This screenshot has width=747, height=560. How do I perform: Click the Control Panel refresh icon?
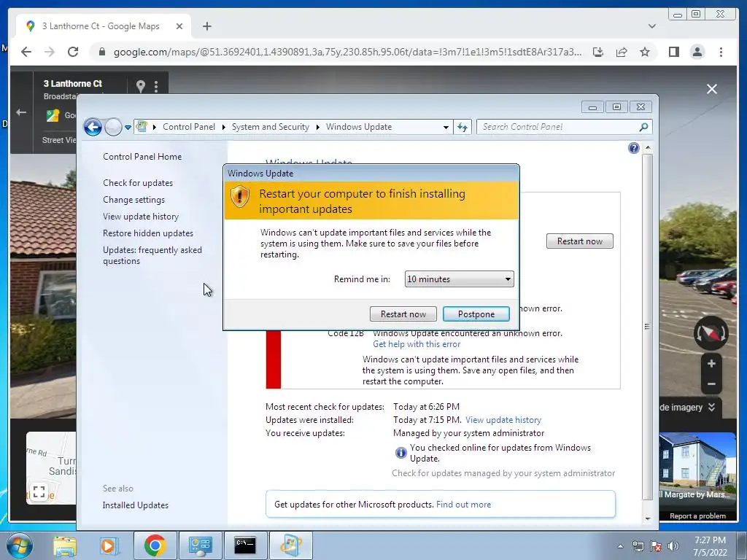point(462,127)
